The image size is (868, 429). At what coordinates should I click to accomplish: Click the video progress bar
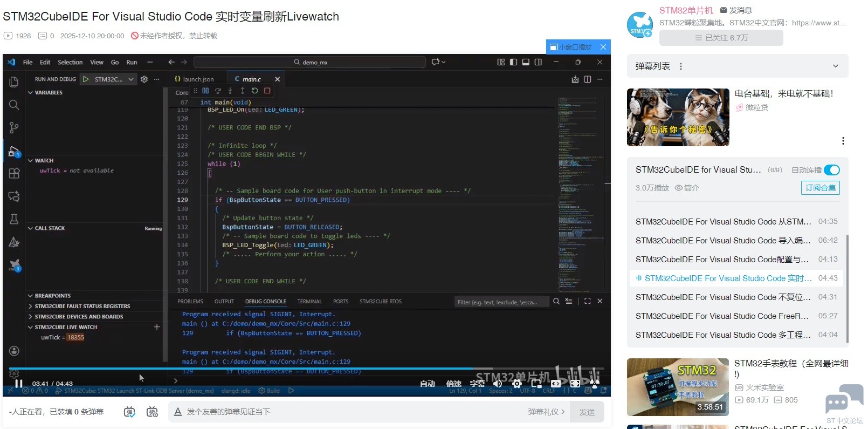pos(306,369)
